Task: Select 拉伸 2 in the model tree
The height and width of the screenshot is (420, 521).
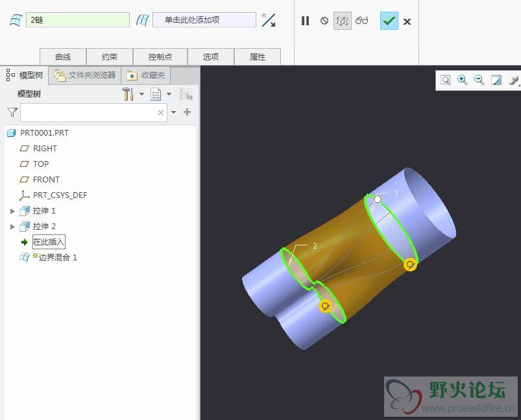Action: [x=44, y=227]
